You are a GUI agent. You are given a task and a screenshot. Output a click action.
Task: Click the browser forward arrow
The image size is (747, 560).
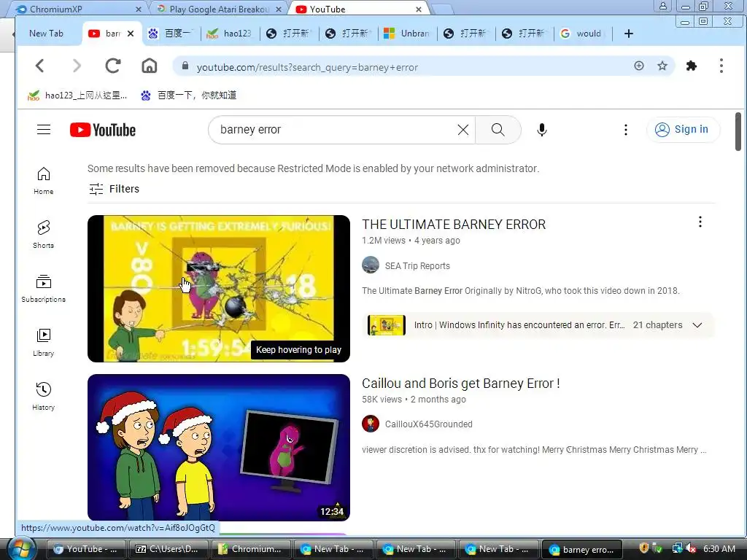pyautogui.click(x=77, y=66)
